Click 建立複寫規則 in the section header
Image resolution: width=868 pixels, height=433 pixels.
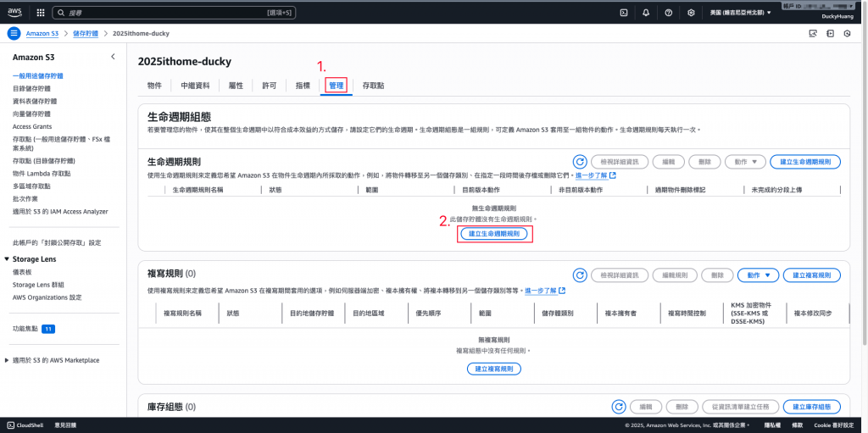(x=811, y=275)
